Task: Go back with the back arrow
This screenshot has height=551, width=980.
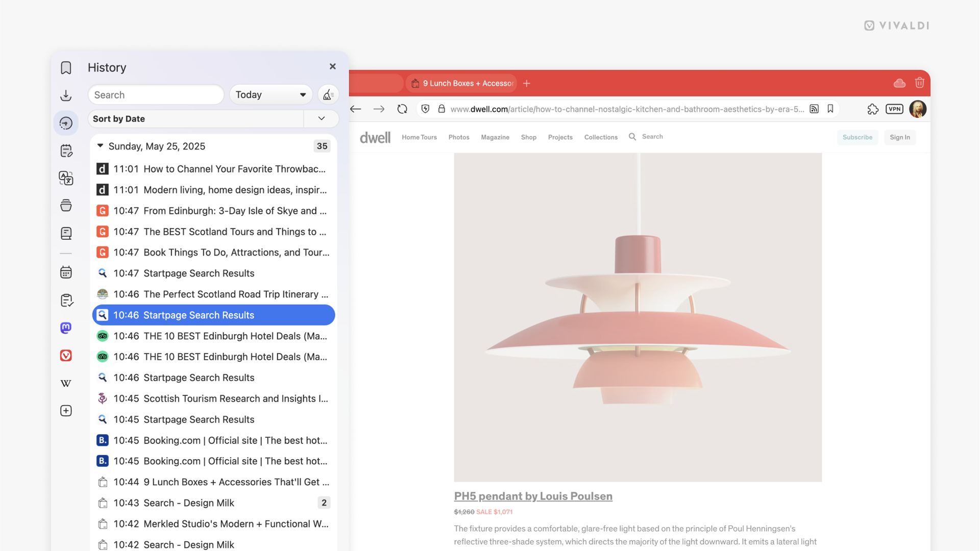Action: click(356, 109)
